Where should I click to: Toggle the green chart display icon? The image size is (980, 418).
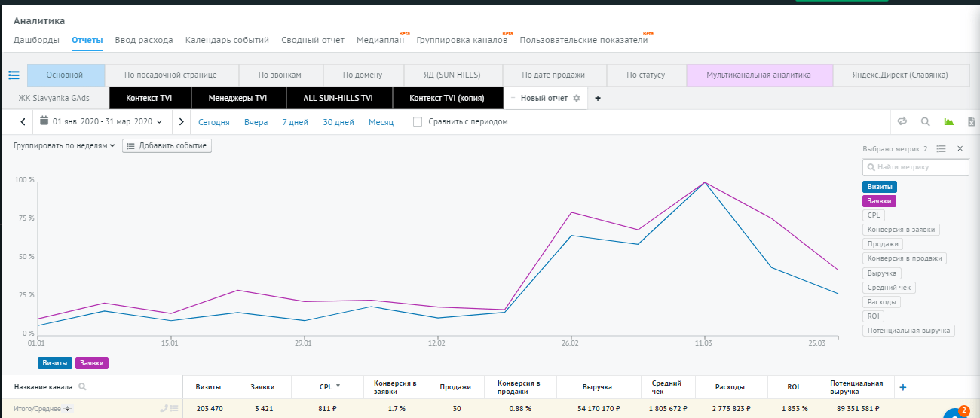[948, 121]
